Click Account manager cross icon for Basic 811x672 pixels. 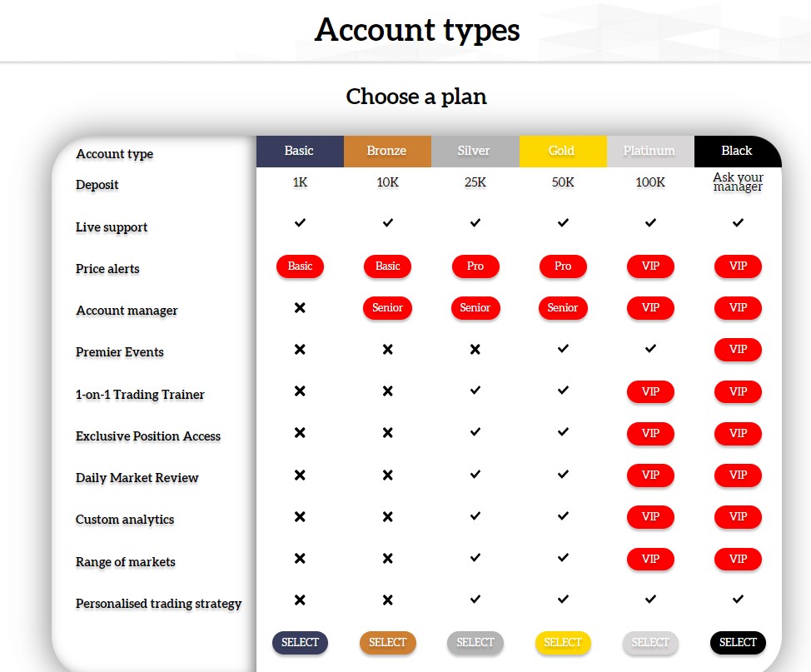[x=300, y=308]
